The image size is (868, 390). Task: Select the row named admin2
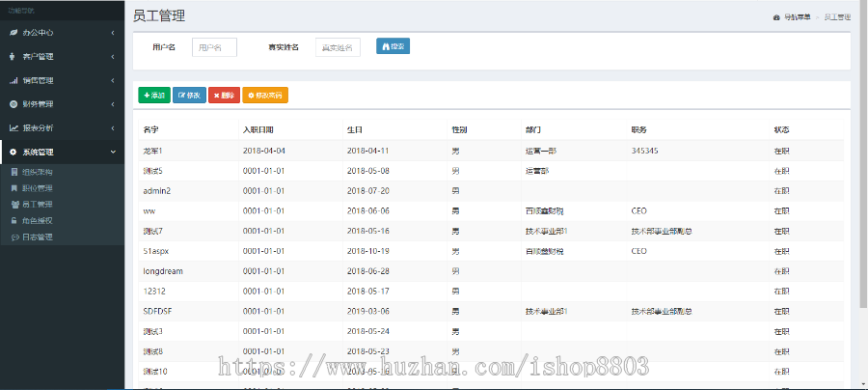491,190
